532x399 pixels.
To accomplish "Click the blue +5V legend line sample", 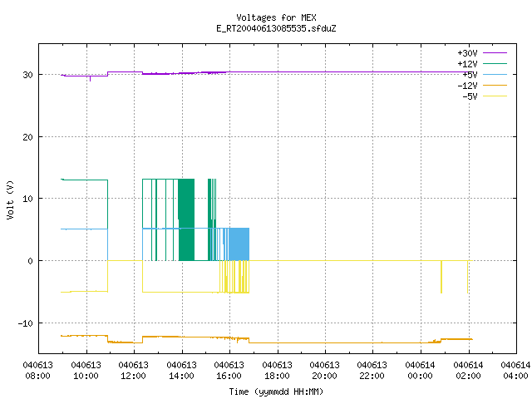I will pos(495,74).
